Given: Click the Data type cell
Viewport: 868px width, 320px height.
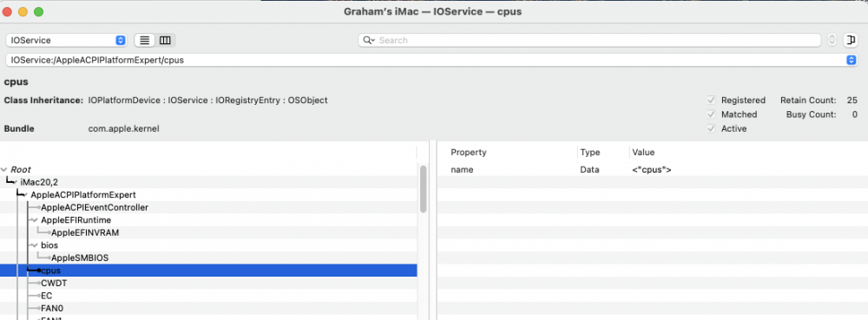Looking at the screenshot, I should pos(589,170).
